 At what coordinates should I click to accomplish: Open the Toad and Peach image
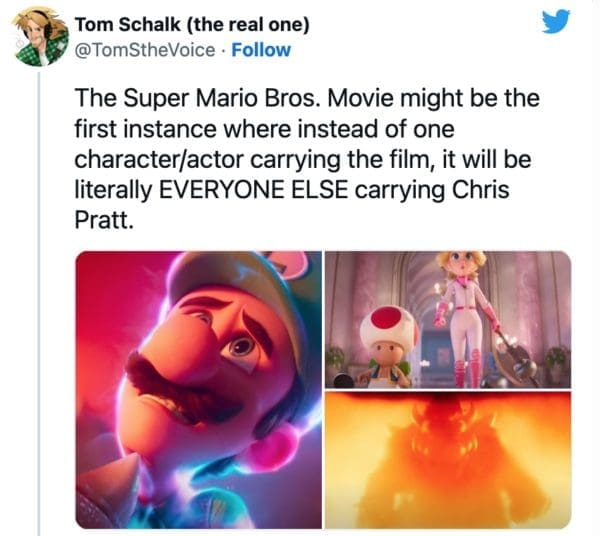[x=448, y=318]
